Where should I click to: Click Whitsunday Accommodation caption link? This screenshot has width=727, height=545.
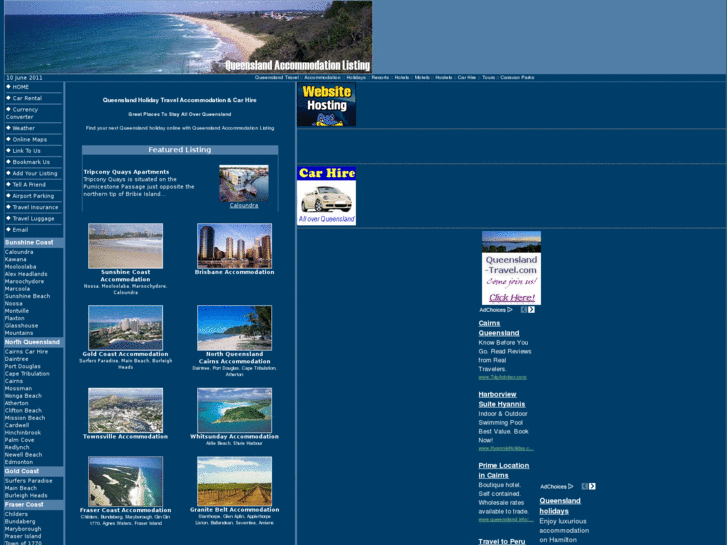click(x=235, y=436)
